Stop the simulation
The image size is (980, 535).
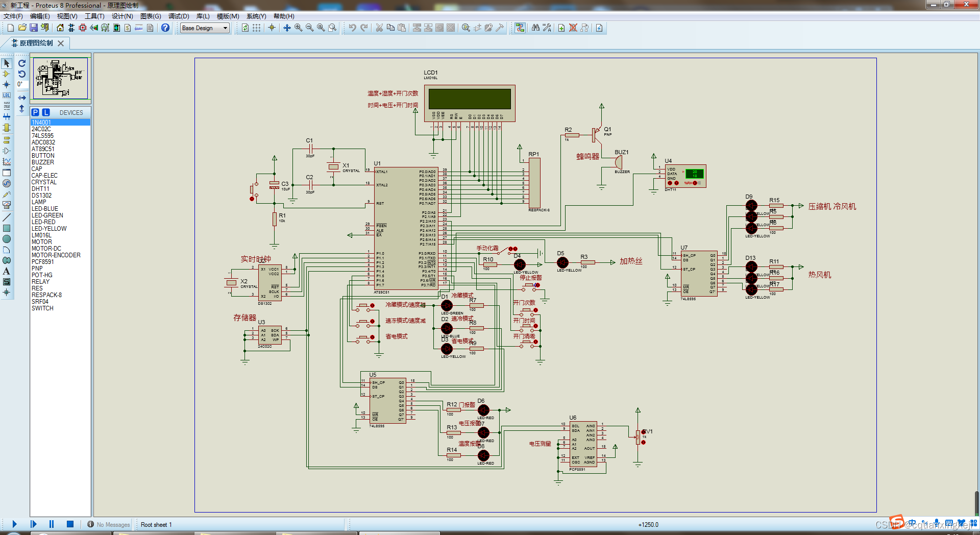pyautogui.click(x=70, y=524)
